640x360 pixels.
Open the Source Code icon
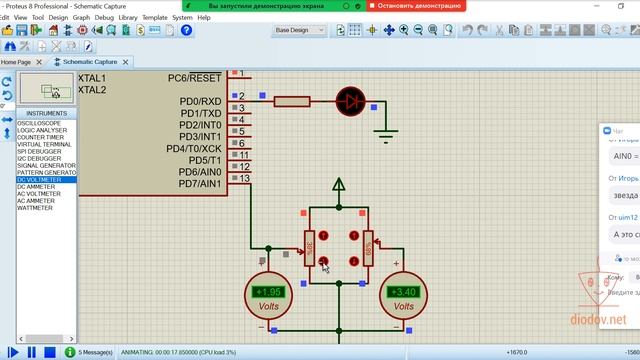(x=155, y=30)
